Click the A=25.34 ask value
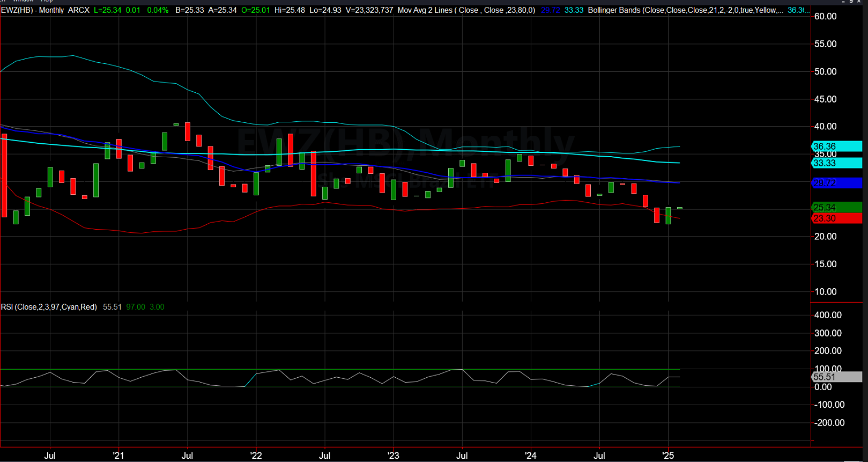868x462 pixels. click(x=222, y=10)
